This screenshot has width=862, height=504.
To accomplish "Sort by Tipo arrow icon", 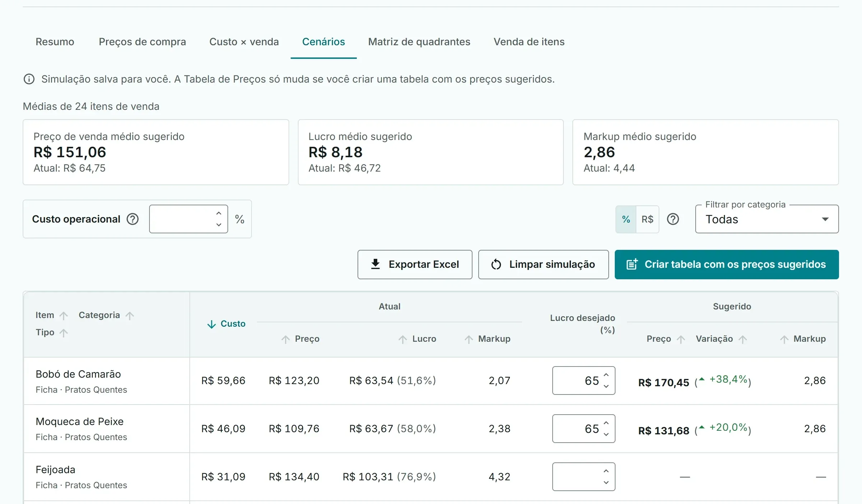I will tap(64, 333).
